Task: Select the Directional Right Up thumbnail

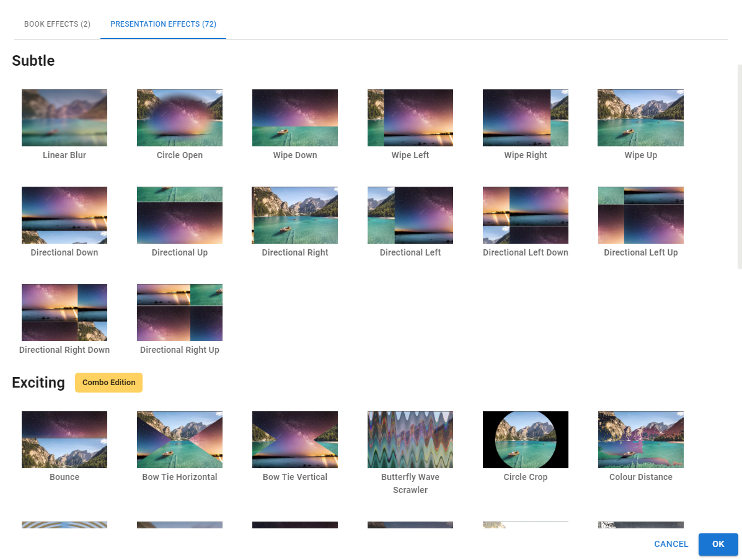Action: pos(180,313)
